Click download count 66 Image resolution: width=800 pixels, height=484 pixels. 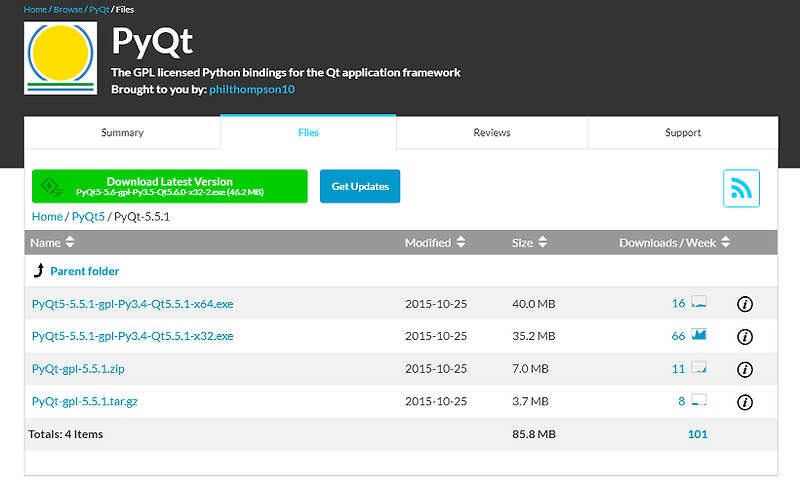tap(678, 336)
